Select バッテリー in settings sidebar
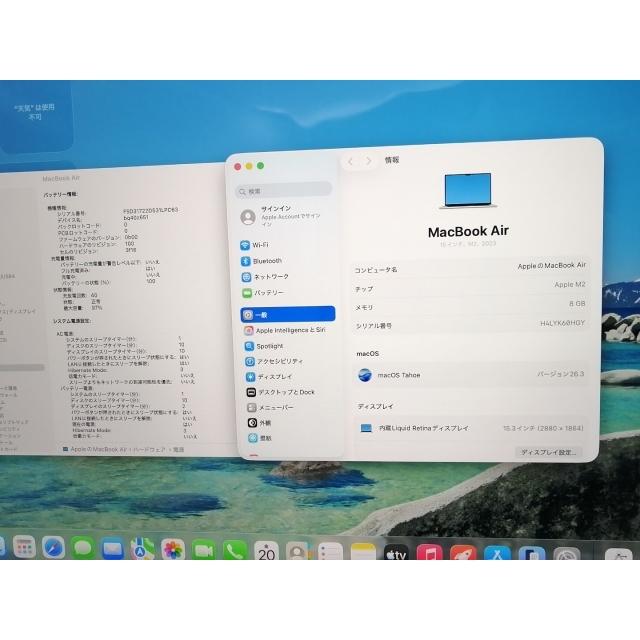 287,293
